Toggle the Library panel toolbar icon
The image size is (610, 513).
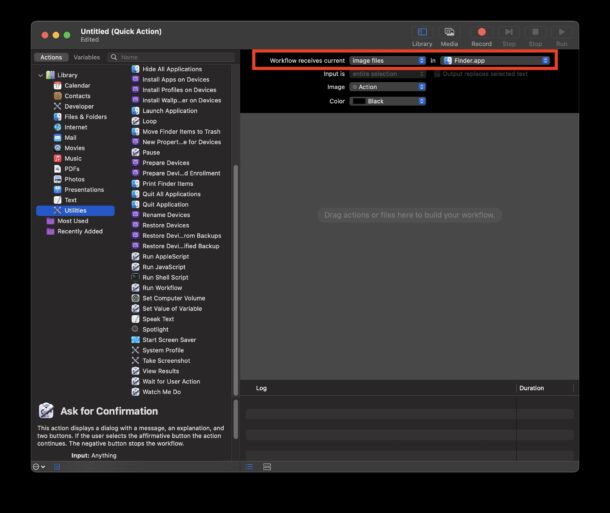(421, 33)
